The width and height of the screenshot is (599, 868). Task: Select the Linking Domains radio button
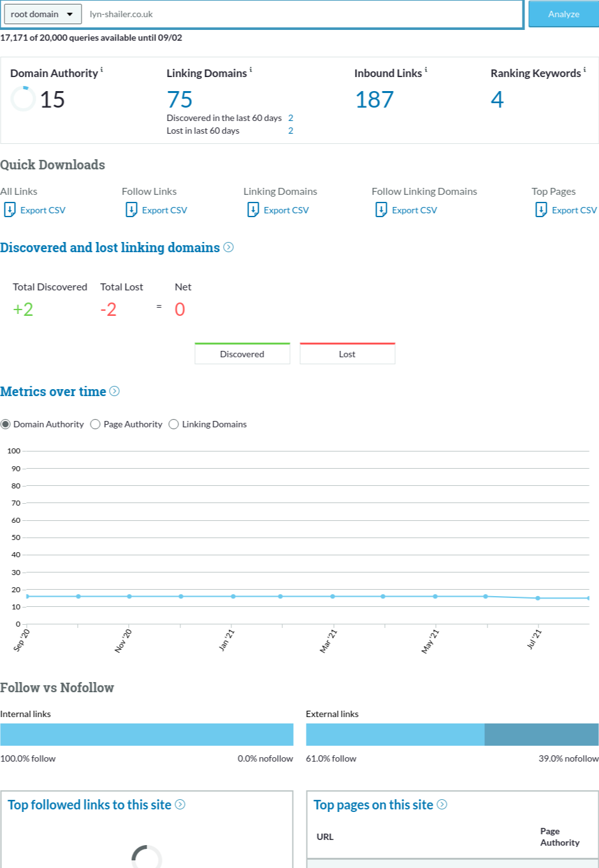[x=174, y=424]
